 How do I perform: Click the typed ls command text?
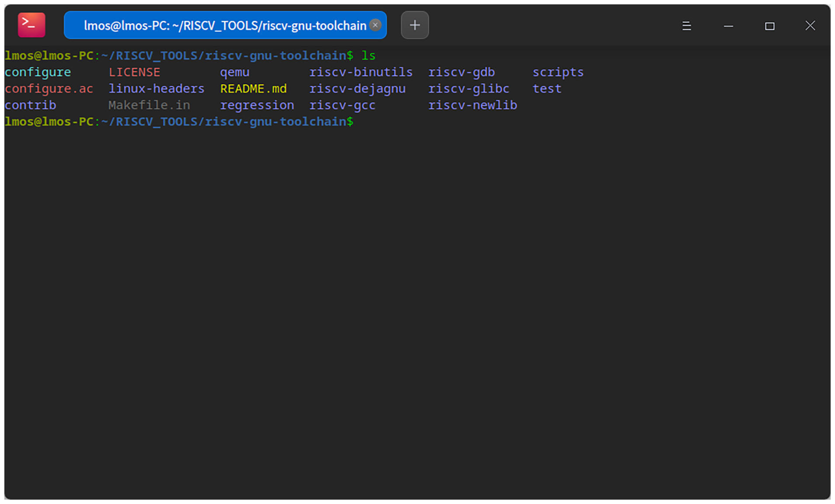[x=368, y=55]
